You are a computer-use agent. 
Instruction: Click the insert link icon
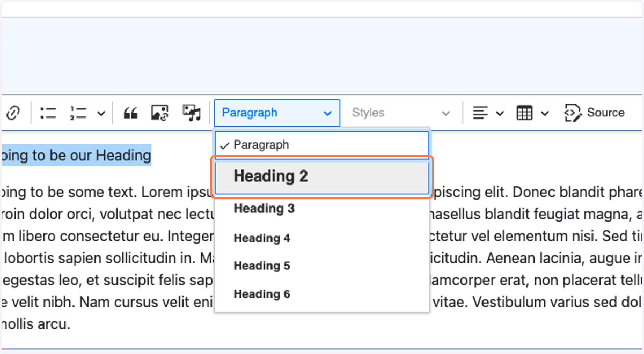click(x=13, y=113)
